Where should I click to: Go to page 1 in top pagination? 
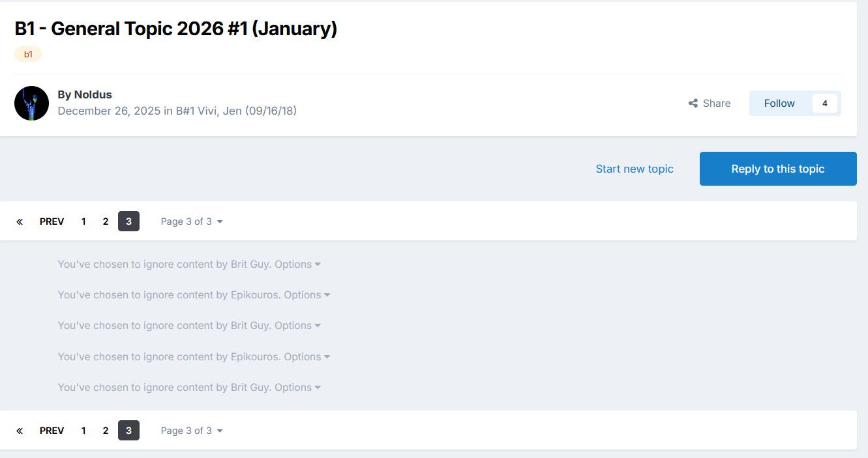pos(83,222)
